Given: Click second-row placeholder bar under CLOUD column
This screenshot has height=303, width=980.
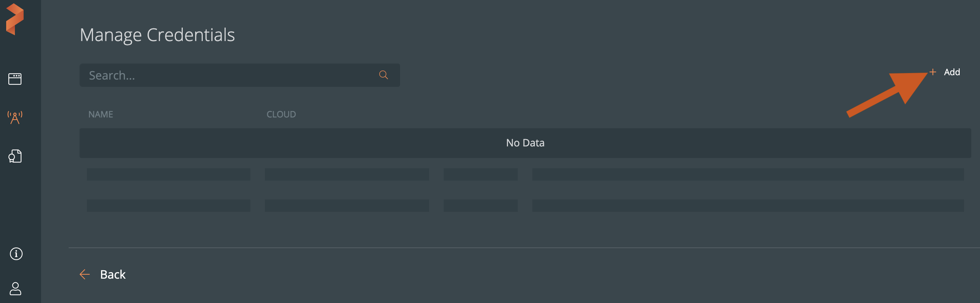Looking at the screenshot, I should click(347, 206).
